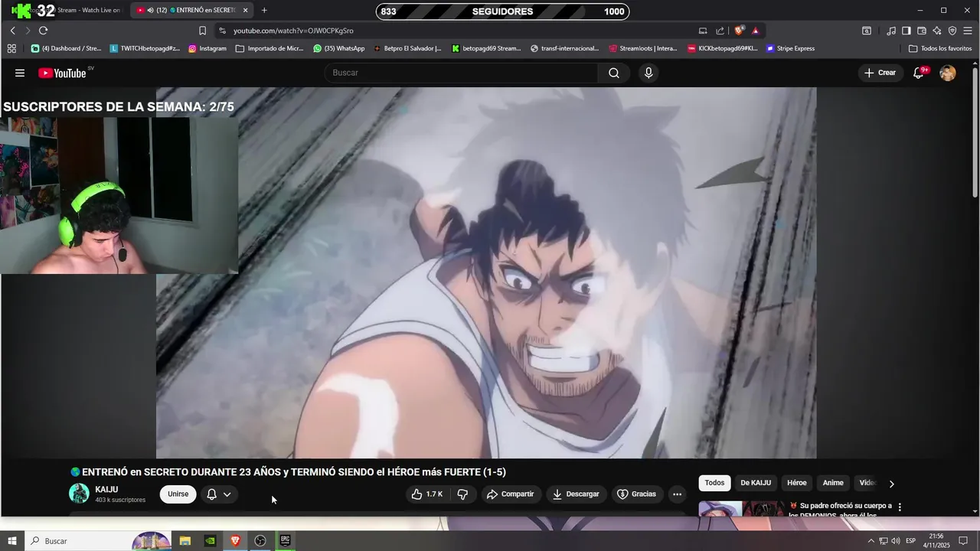Open a new browser tab with plus

coord(264,10)
